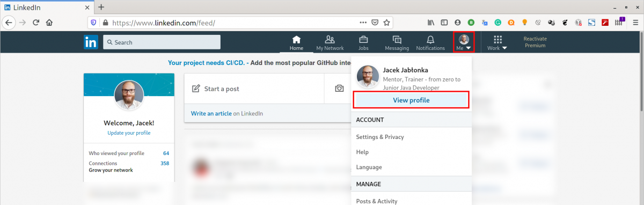The image size is (644, 205).
Task: Click the tracking protection shield icon
Action: pyautogui.click(x=94, y=23)
